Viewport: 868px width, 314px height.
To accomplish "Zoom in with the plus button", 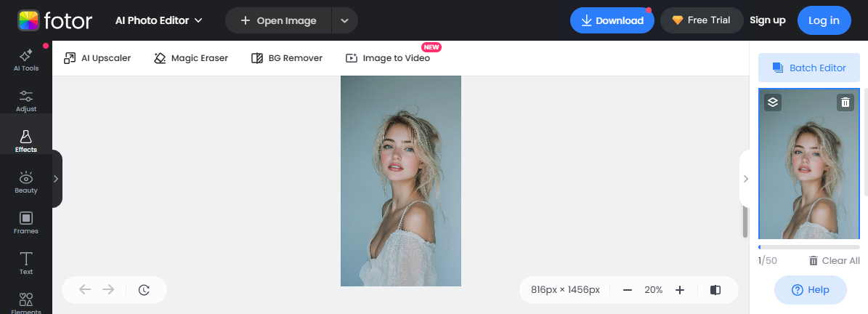I will 680,290.
